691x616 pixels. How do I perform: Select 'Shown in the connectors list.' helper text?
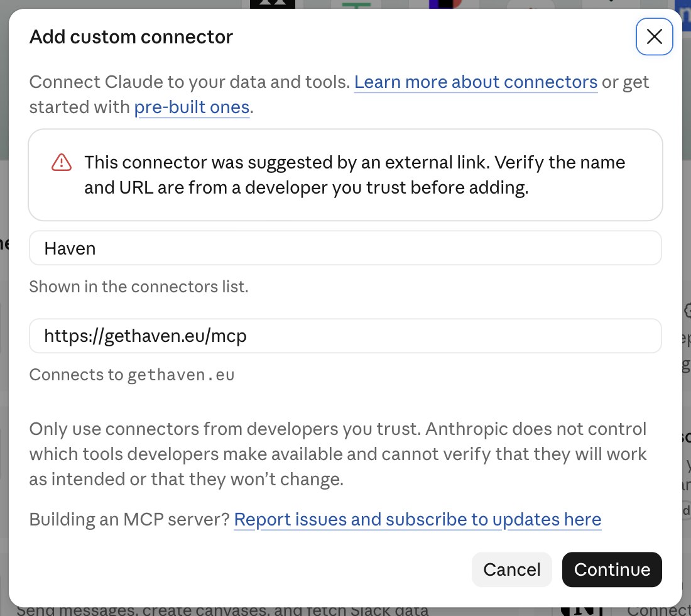[139, 287]
